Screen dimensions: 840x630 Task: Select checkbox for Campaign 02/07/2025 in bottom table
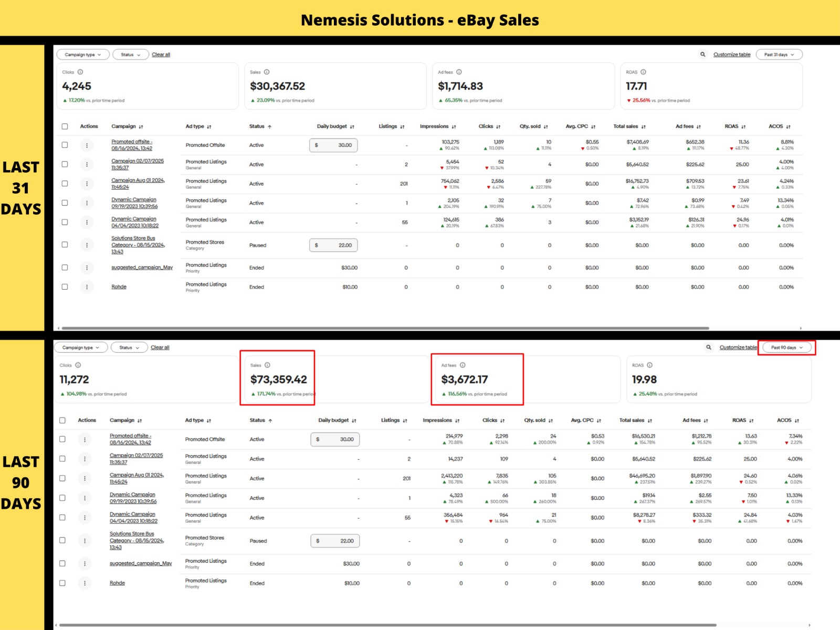pyautogui.click(x=62, y=459)
